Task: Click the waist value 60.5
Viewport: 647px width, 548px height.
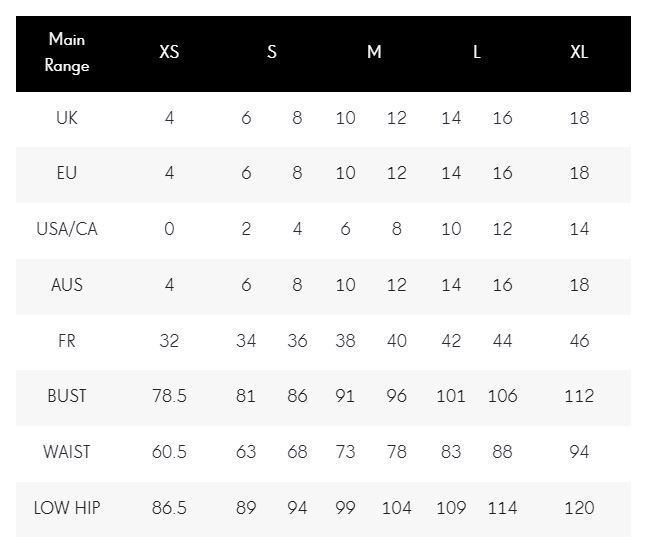Action: point(169,452)
